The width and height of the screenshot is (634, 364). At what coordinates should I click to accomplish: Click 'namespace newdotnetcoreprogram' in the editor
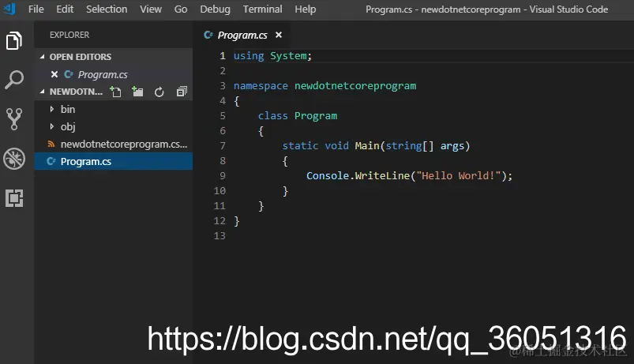[325, 86]
